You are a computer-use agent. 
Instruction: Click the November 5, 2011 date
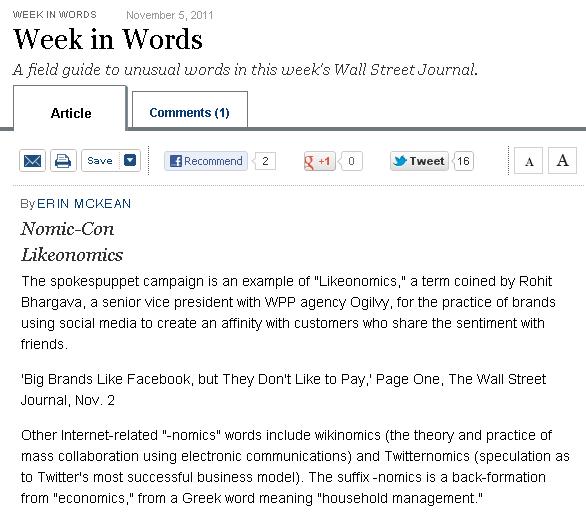[x=170, y=15]
